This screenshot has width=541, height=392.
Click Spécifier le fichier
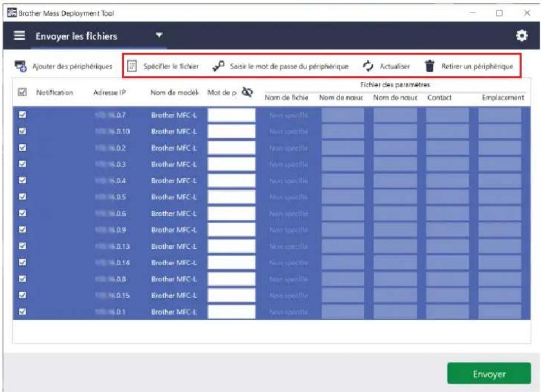171,66
